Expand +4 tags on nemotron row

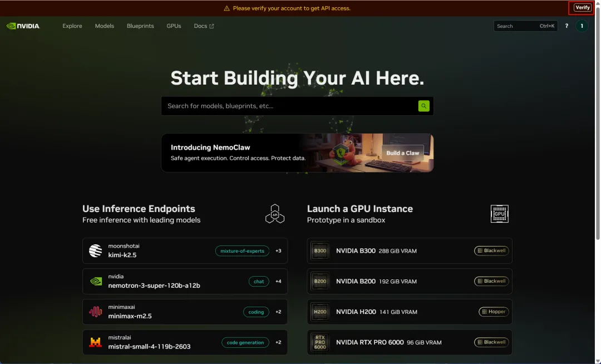tap(278, 281)
